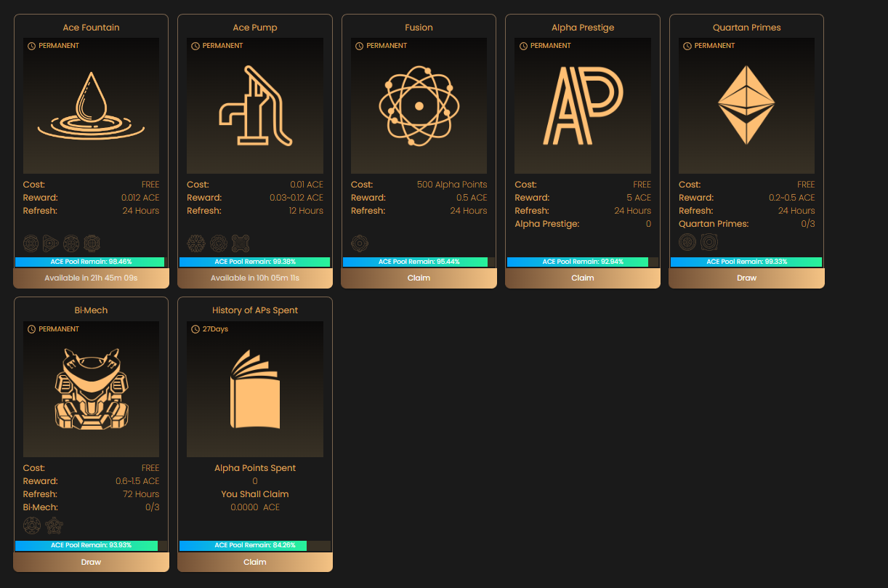The width and height of the screenshot is (888, 588).
Task: Claim the Alpha Prestige reward
Action: coord(583,278)
